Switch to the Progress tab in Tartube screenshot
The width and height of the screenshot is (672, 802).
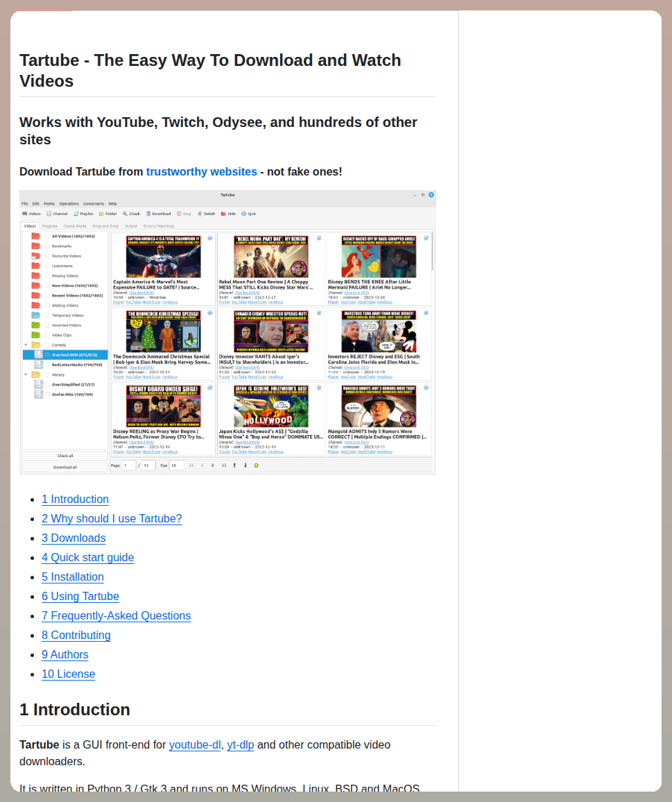(x=50, y=225)
